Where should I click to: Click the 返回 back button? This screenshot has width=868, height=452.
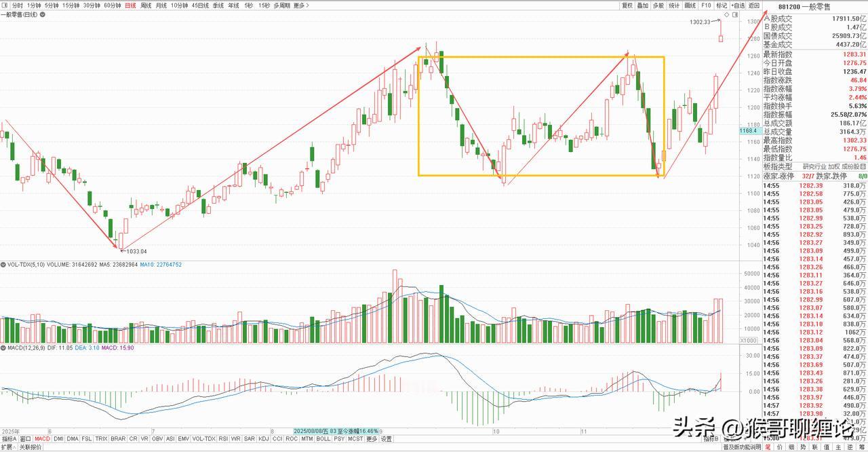[754, 5]
